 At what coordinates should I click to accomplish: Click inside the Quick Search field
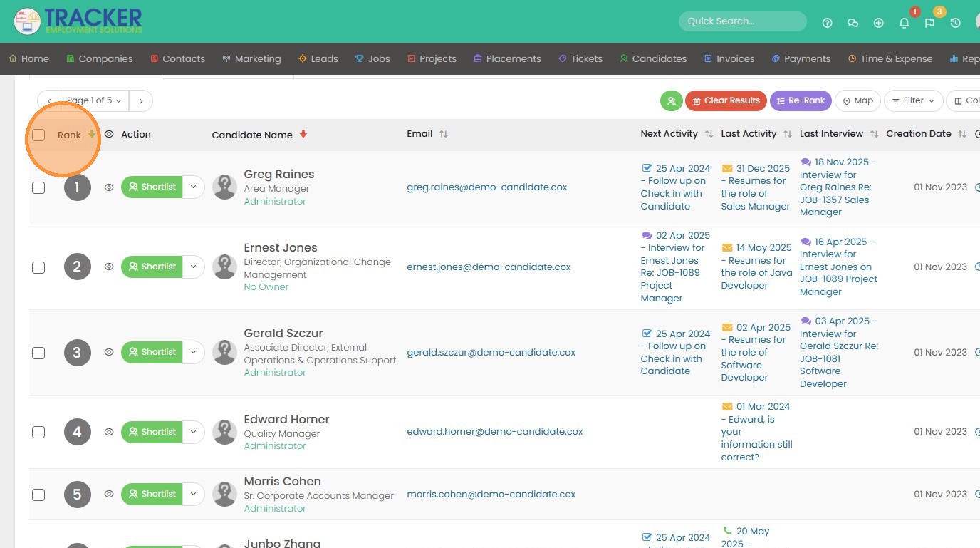click(x=741, y=21)
